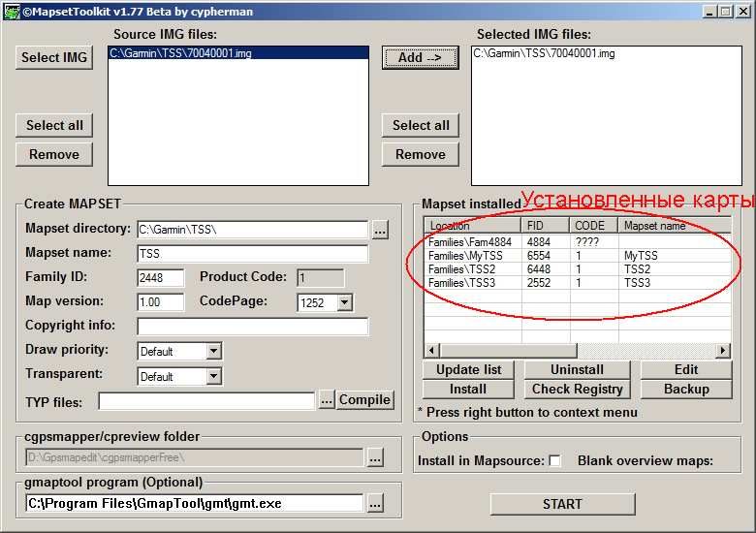Screen dimensions: 756x533
Task: Click Select all under Source IMG files
Action: tap(54, 125)
